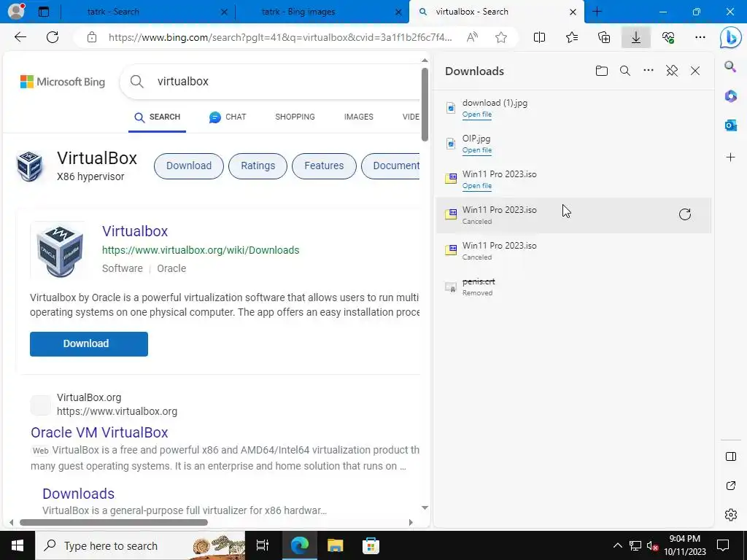Screen dimensions: 747x560
Task: Add a sidebar app plus icon
Action: pyautogui.click(x=730, y=157)
